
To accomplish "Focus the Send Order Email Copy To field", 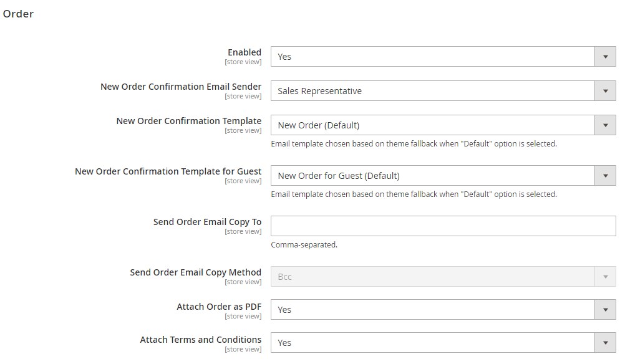I will 443,226.
